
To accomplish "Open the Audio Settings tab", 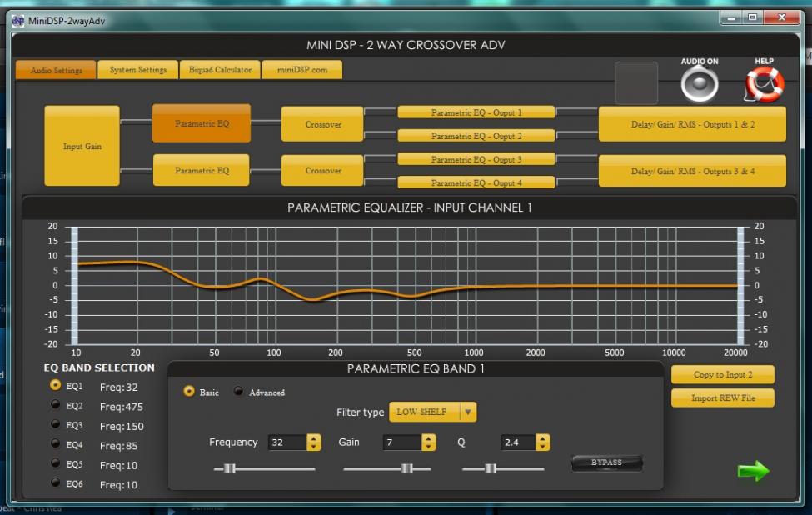I will coord(56,70).
